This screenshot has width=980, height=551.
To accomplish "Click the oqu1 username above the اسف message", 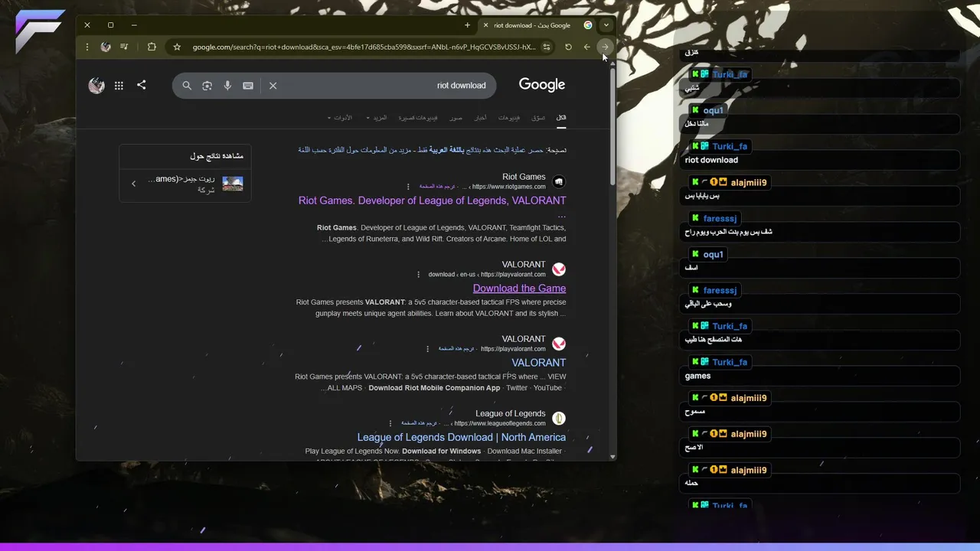I will coord(713,254).
